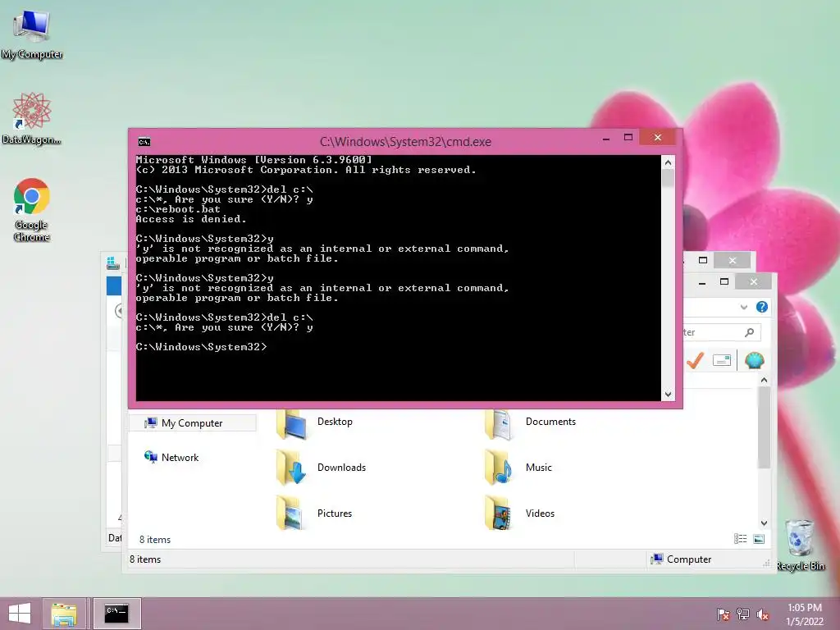Viewport: 840px width, 630px height.
Task: Click the Properties card ribbon icon
Action: (722, 361)
